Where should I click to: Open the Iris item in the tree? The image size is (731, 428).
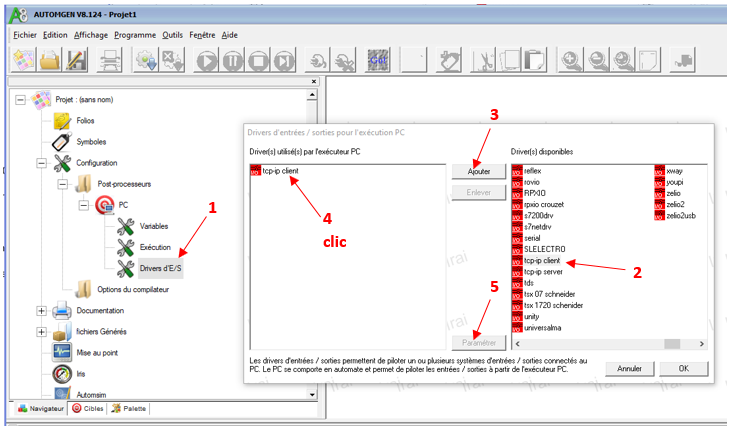[83, 373]
